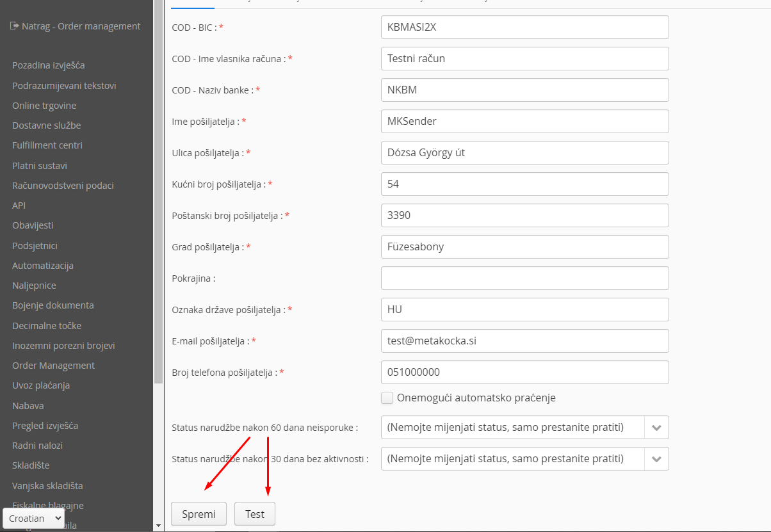The height and width of the screenshot is (532, 771).
Task: Open Podrazumijevani tekstovi in the sidebar
Action: 64,86
